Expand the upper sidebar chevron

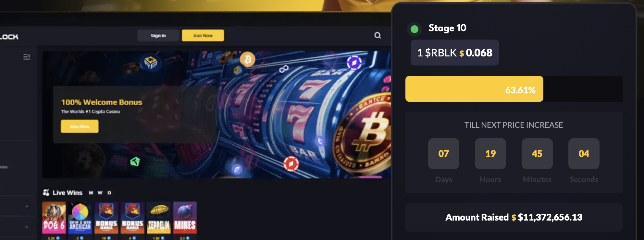click(x=27, y=206)
